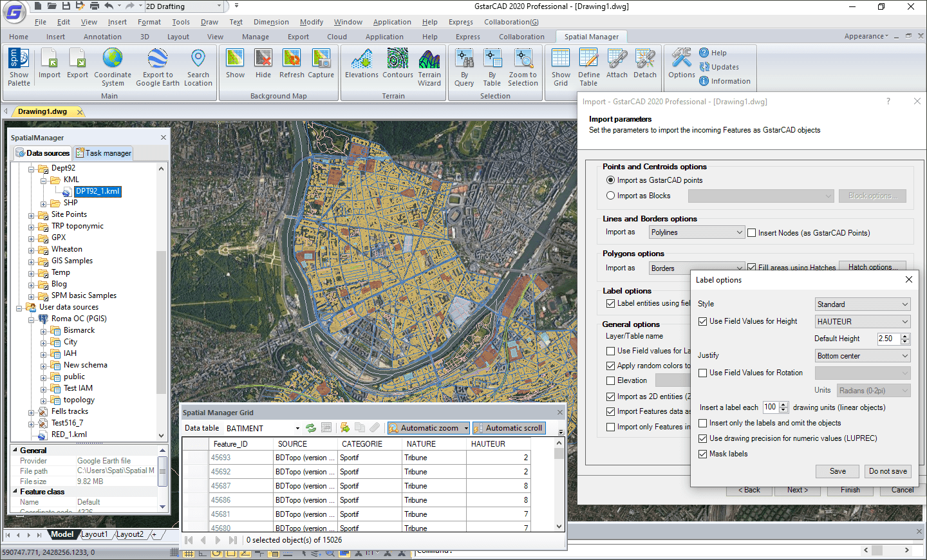Open the Detach tool in the ribbon
This screenshot has width=927, height=560.
tap(645, 63)
